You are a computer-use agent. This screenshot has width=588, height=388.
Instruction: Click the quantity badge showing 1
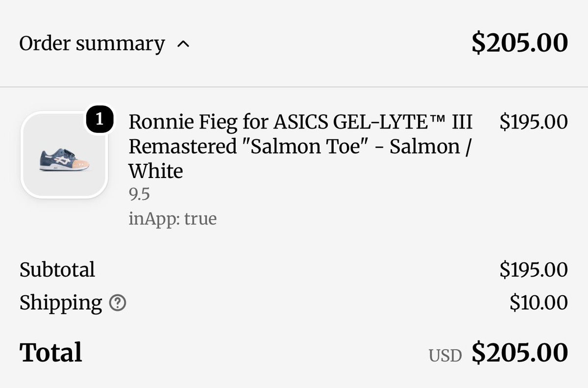[100, 120]
